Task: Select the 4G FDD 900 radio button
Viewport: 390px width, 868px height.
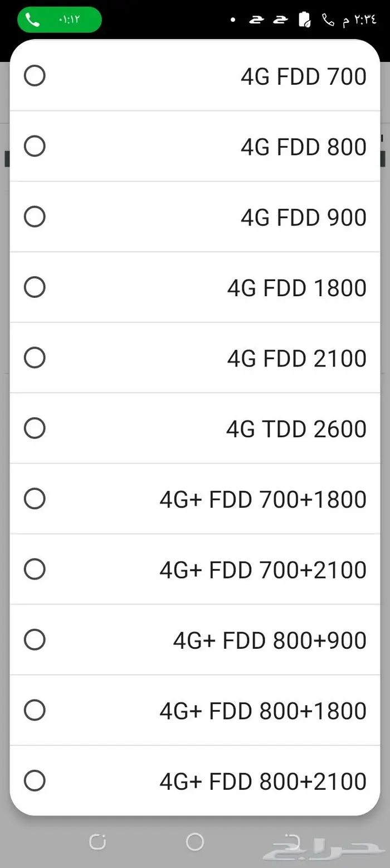Action: [x=35, y=216]
